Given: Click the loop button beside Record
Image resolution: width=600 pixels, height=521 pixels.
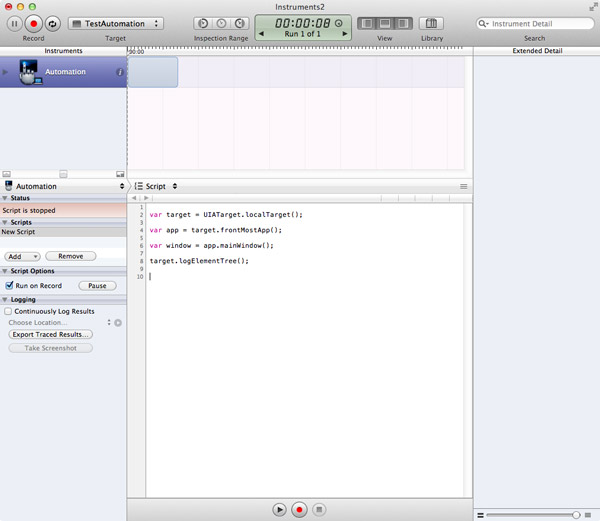Looking at the screenshot, I should click(52, 22).
